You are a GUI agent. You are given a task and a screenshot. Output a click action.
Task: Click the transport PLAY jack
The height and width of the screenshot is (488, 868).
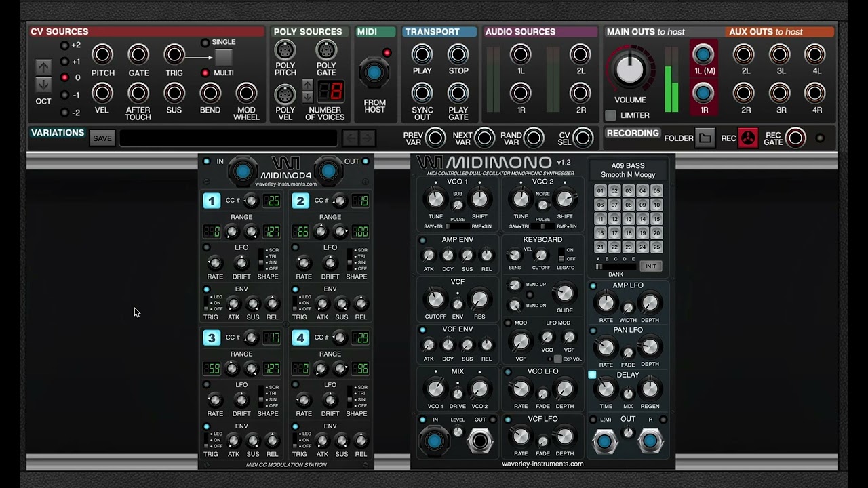coord(422,54)
